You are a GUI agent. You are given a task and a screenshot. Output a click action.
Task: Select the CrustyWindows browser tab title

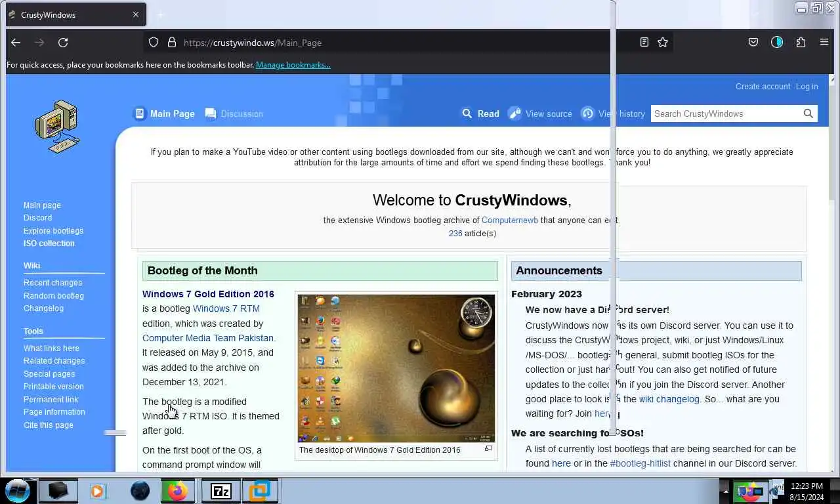pyautogui.click(x=48, y=14)
